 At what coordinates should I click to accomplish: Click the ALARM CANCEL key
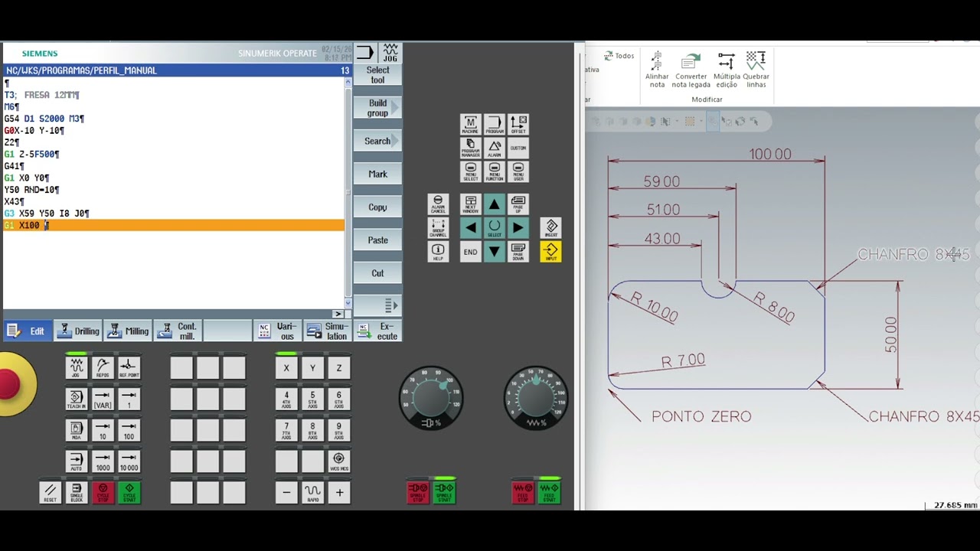click(438, 204)
